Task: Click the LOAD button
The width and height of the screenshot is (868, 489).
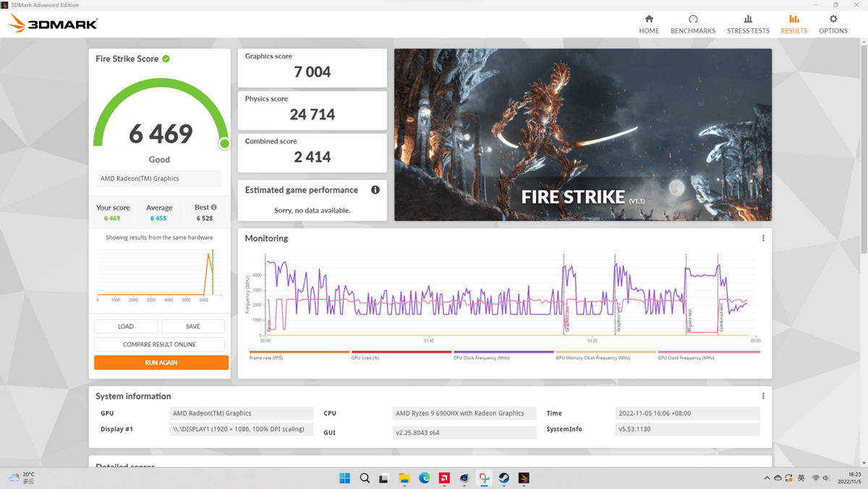Action: (x=126, y=326)
